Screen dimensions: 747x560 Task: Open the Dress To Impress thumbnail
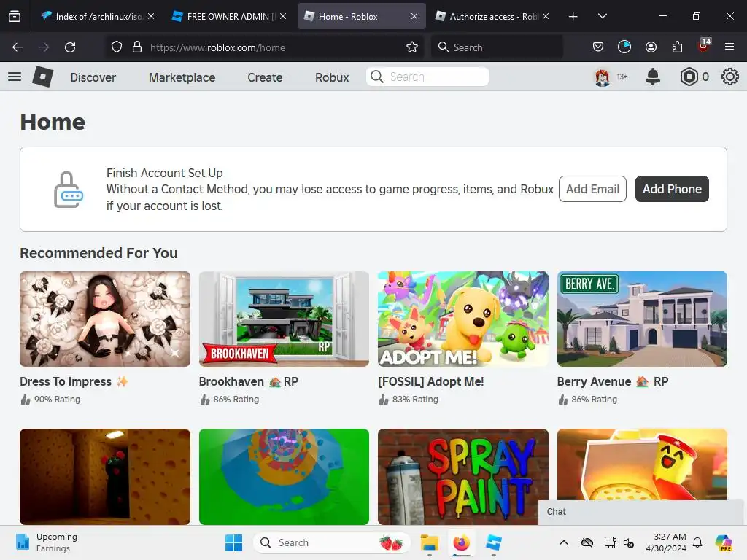[x=105, y=319]
